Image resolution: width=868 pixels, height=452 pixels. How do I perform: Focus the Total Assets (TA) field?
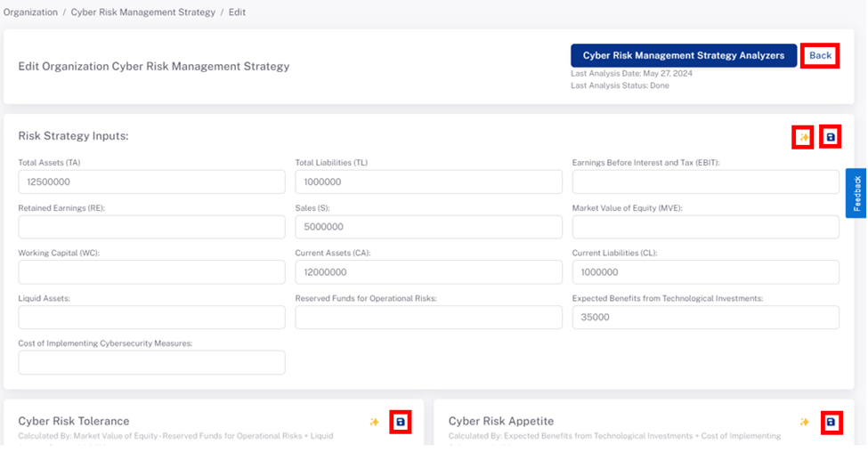pyautogui.click(x=151, y=182)
